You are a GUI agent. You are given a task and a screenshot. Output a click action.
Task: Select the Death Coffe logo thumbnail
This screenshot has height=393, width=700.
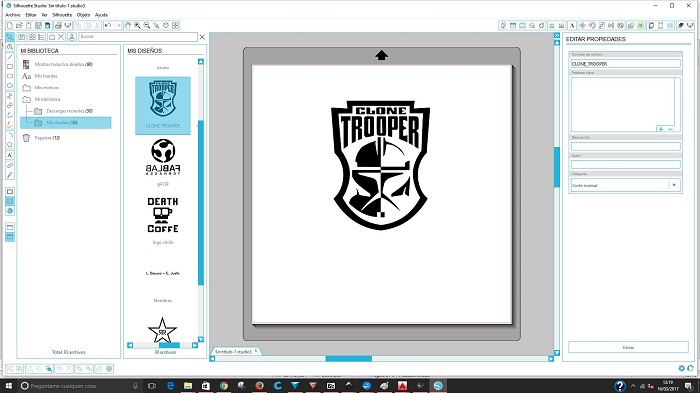(x=163, y=215)
